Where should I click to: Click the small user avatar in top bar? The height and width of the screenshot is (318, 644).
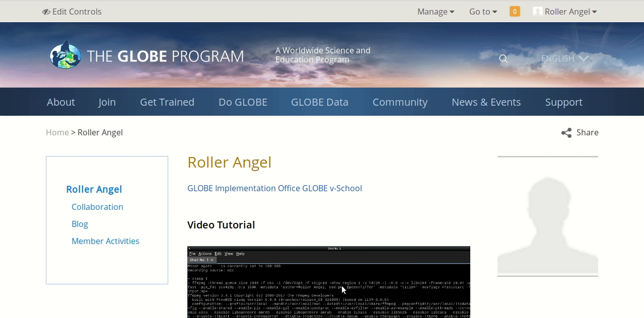(538, 12)
